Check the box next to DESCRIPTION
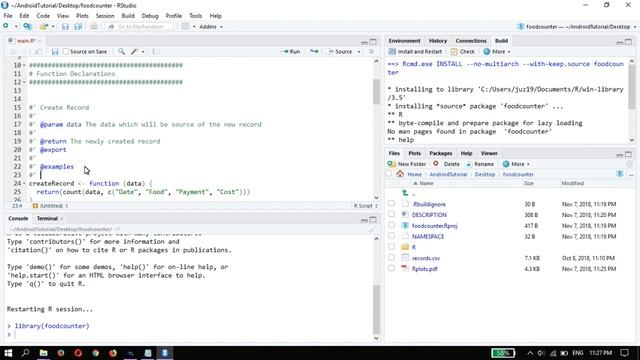The image size is (640, 360). tap(391, 214)
